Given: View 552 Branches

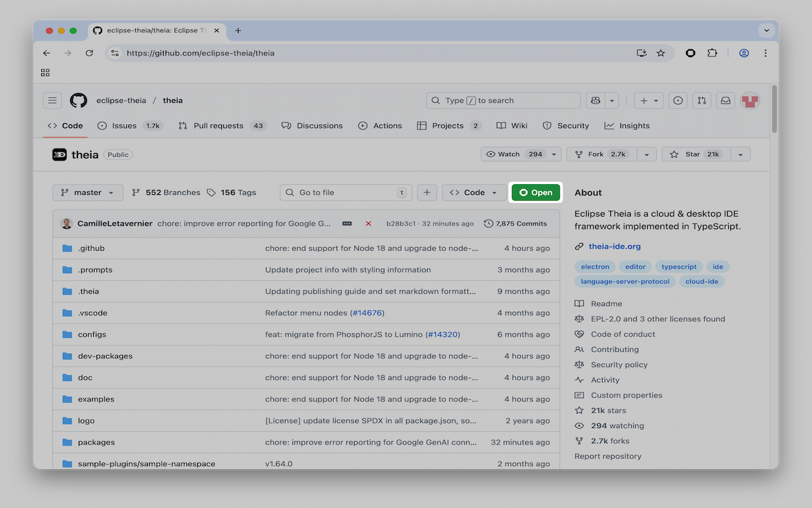Looking at the screenshot, I should pos(166,192).
